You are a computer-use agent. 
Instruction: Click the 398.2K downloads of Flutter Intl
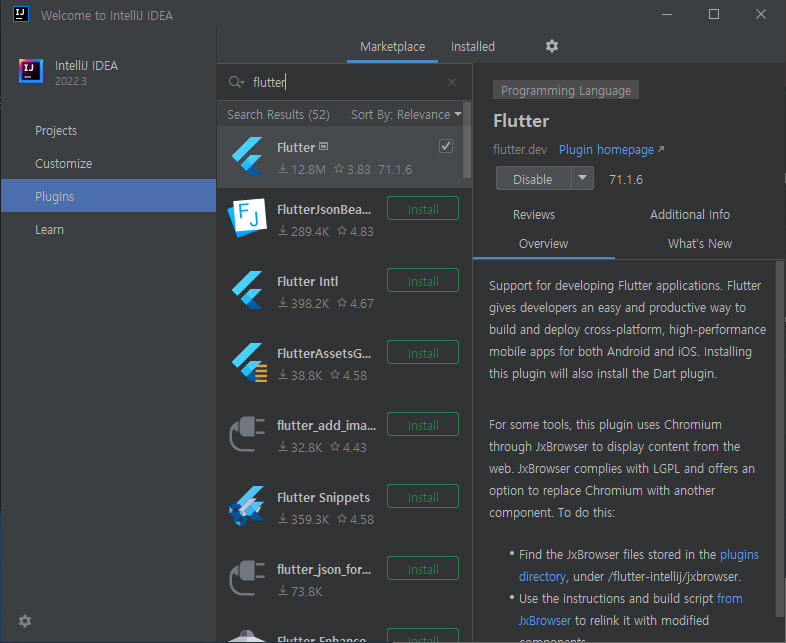[x=304, y=303]
